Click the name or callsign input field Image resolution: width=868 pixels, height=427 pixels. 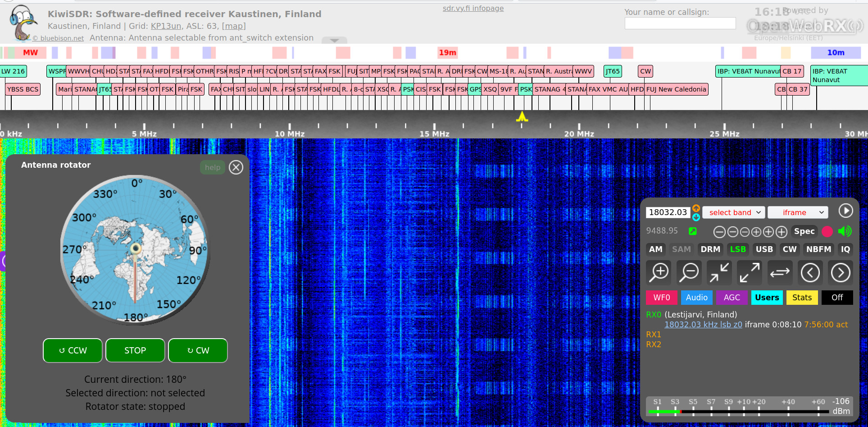[x=680, y=23]
